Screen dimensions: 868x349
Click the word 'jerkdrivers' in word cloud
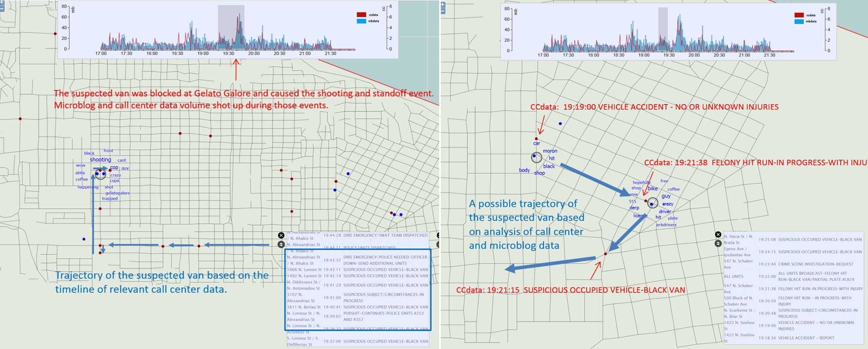click(x=666, y=225)
